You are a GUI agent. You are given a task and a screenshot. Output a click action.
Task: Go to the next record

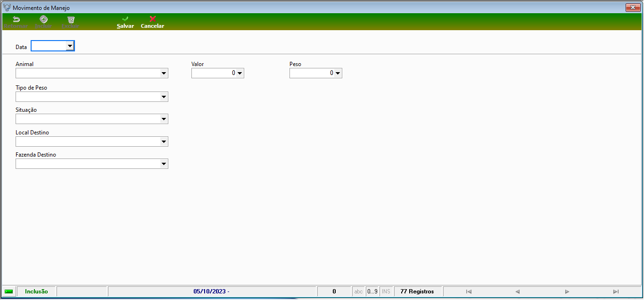tap(567, 292)
